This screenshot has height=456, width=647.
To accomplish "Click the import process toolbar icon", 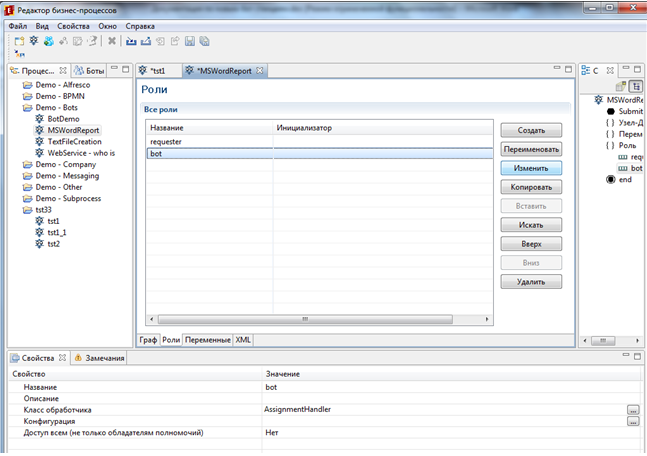I will (x=129, y=41).
